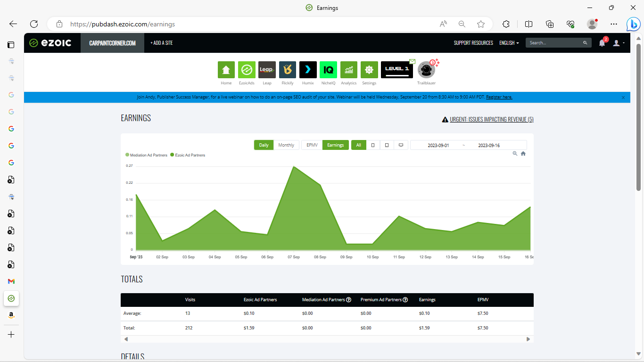This screenshot has width=644, height=362.
Task: Open the Ezoic Settings gear
Action: tap(369, 70)
